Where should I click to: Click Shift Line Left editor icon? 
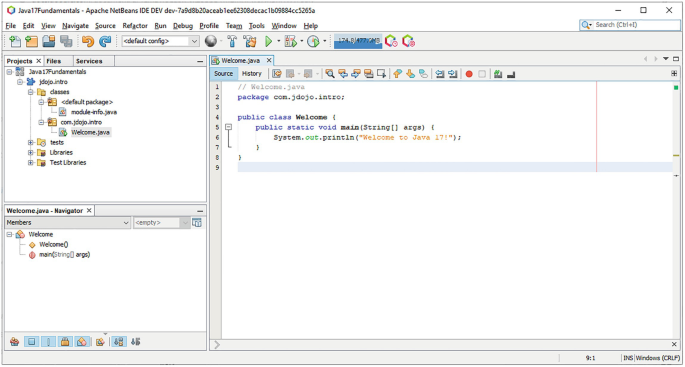tap(440, 74)
